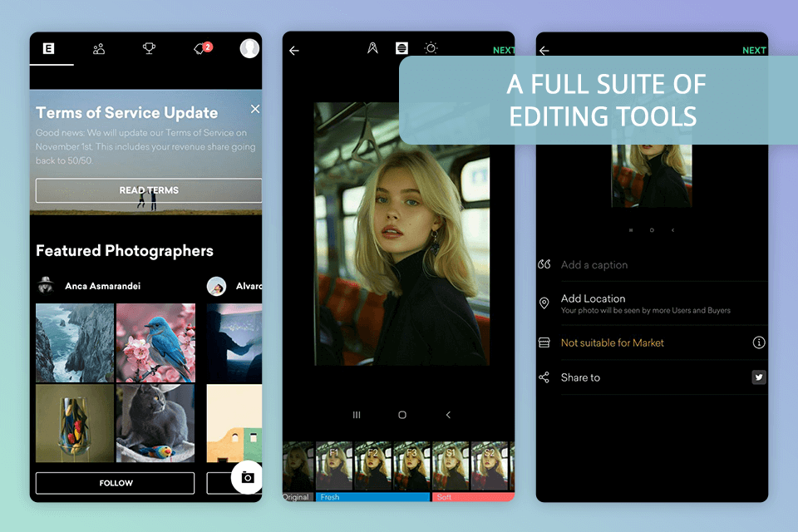Click the READ TERMS button
The width and height of the screenshot is (798, 532).
coord(149,190)
